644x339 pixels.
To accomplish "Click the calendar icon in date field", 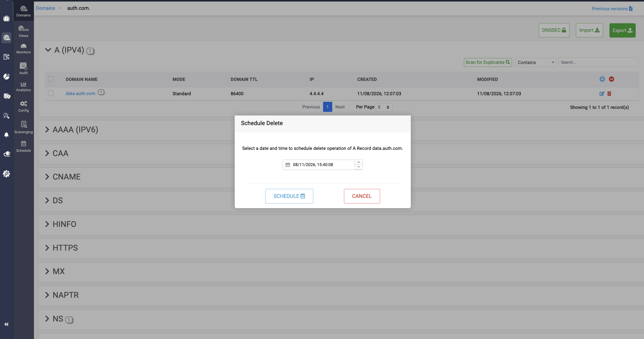I will 288,165.
